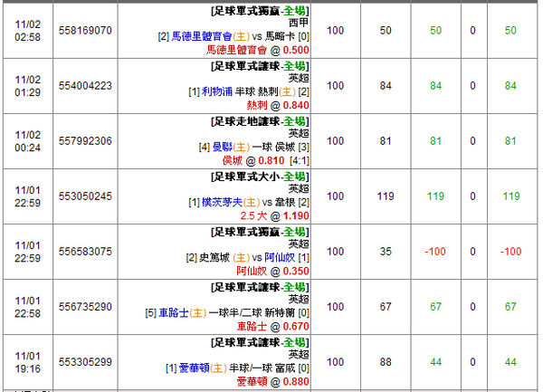Viewport: 543px width, 392px height.
Task: Click the payout value 88
Action: point(386,362)
